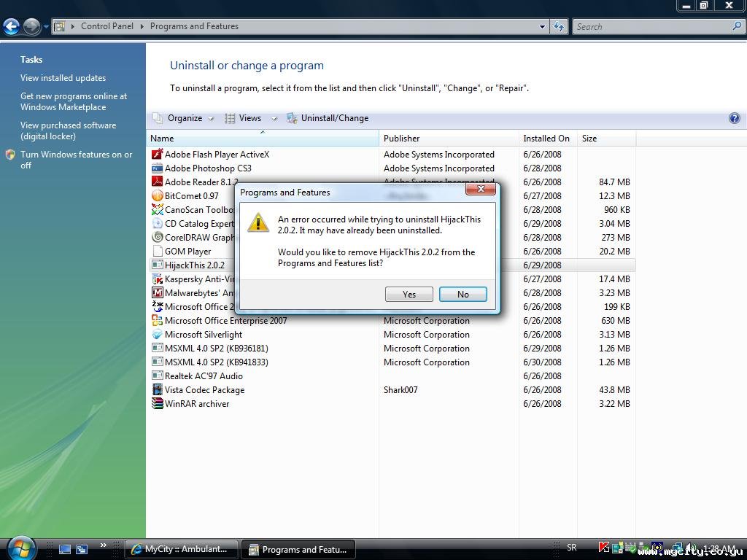The height and width of the screenshot is (560, 747).
Task: Switch to MyCity Ambulanta taskbar window
Action: 181,549
